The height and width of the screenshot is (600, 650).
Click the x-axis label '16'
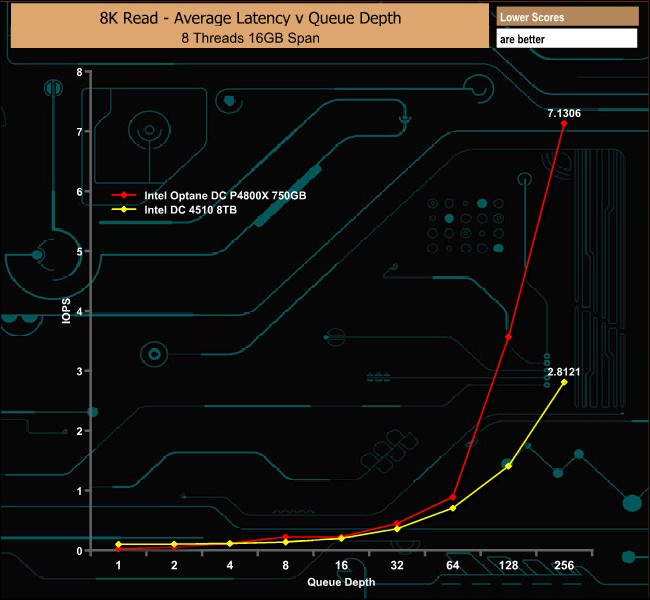coord(341,565)
